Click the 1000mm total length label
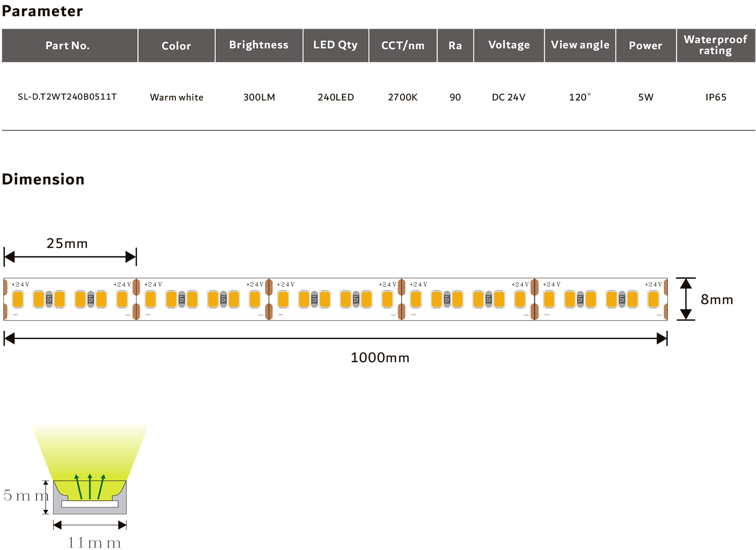756x550 pixels. click(380, 358)
